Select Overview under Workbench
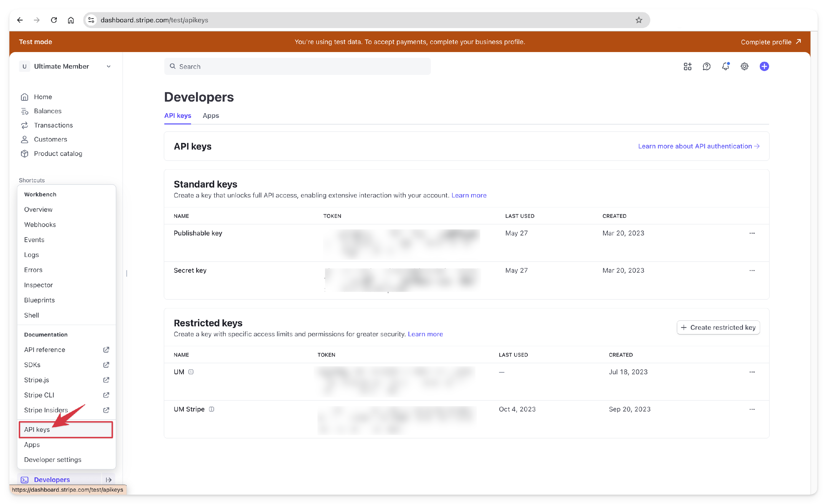 (38, 210)
